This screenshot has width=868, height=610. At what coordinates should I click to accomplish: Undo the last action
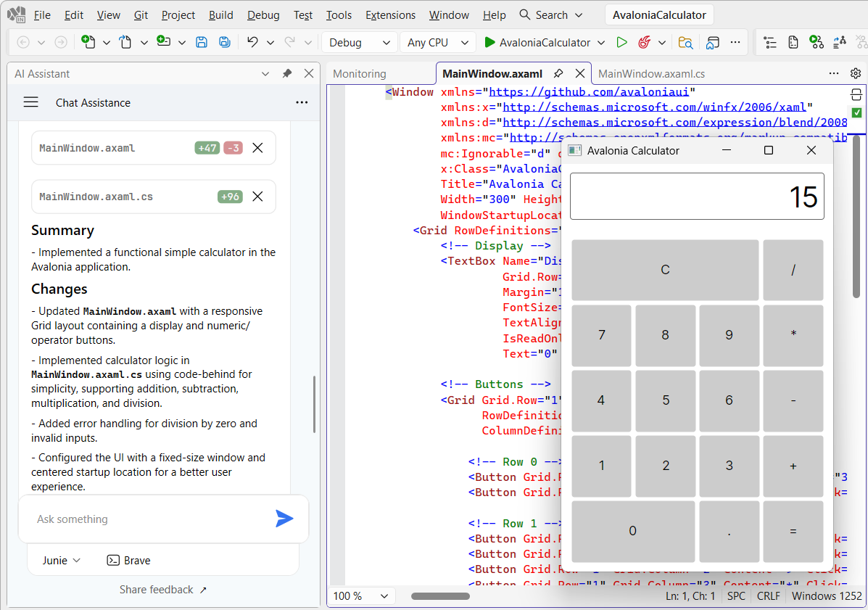252,42
